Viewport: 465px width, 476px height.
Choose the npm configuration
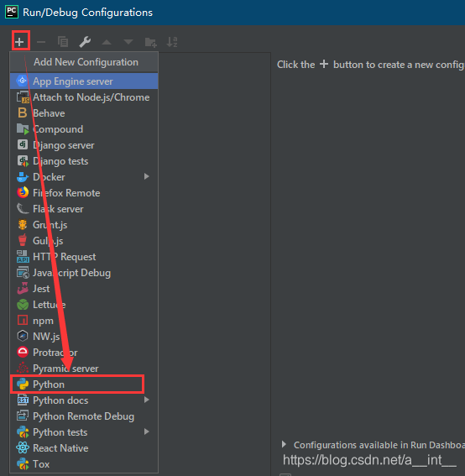[84, 321]
